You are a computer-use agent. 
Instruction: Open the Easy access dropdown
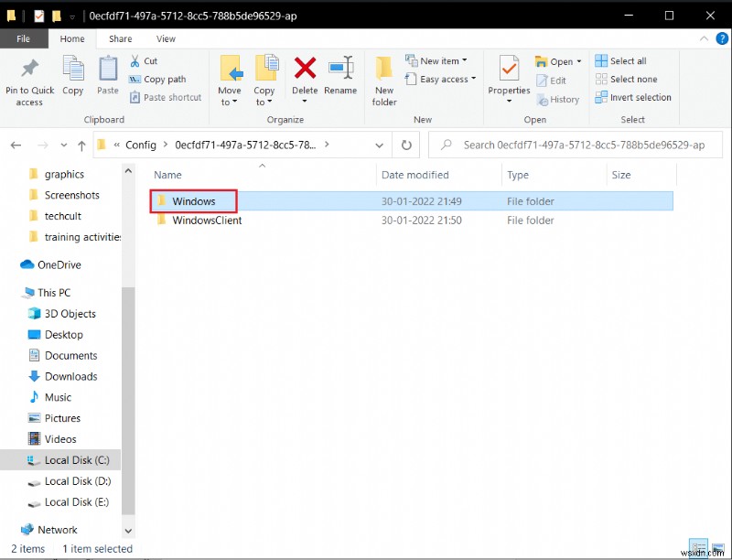(x=441, y=79)
